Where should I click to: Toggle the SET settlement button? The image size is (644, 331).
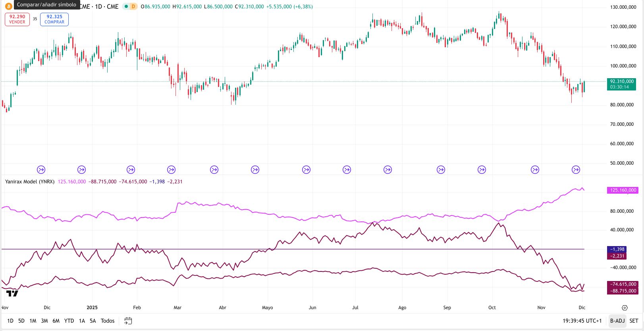634,321
